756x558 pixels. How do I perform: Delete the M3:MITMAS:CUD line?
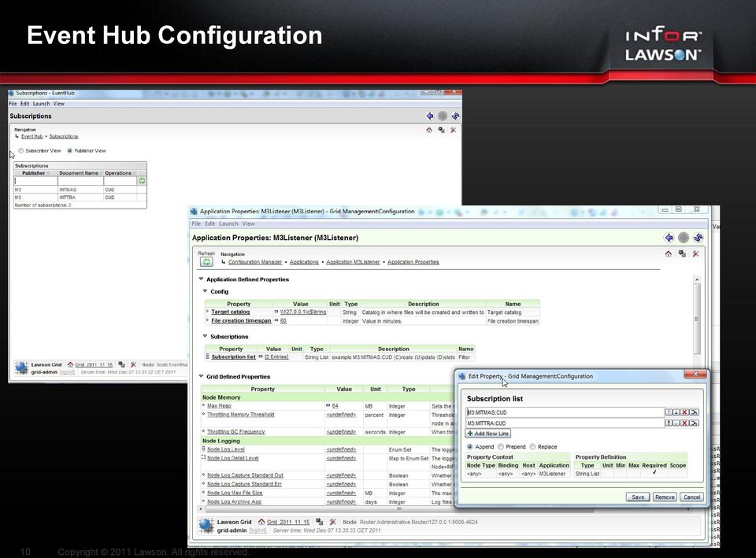click(684, 412)
